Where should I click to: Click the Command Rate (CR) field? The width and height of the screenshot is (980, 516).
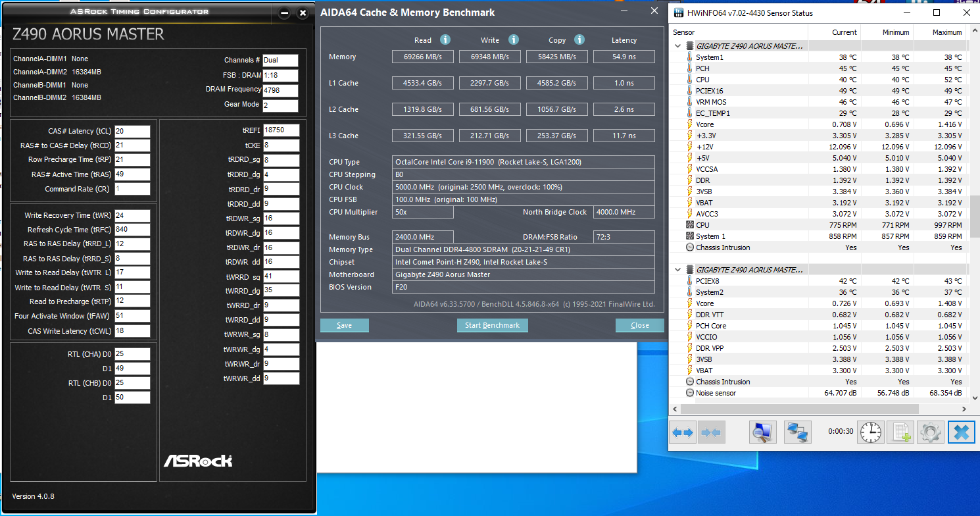(132, 189)
